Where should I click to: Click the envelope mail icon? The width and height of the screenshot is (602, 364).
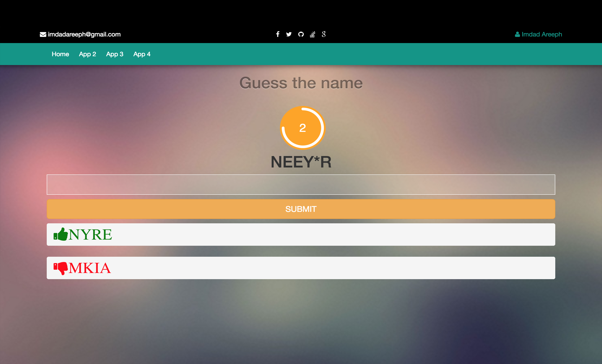click(43, 34)
